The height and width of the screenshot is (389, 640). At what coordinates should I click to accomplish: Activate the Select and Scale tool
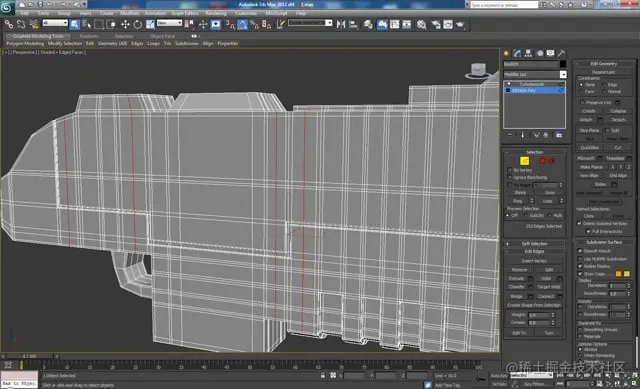click(x=150, y=24)
